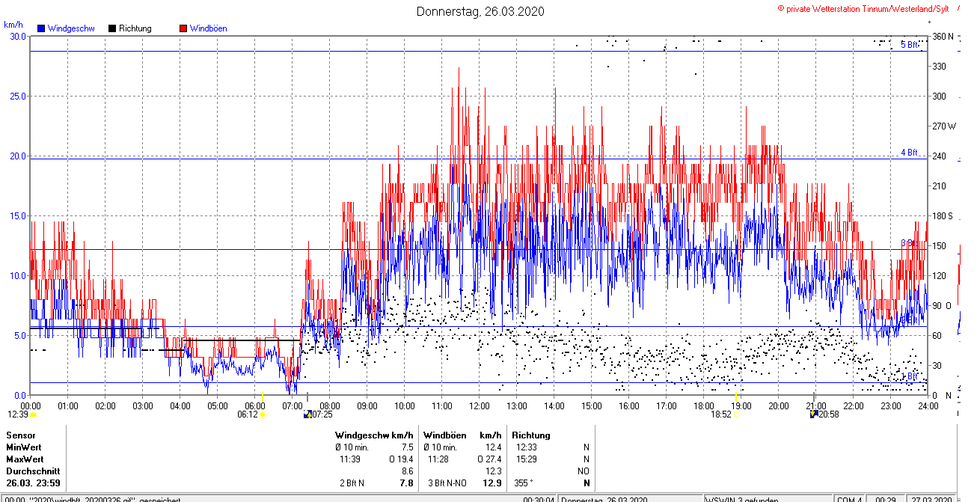Click the yellow marker beside 18:52
The width and height of the screenshot is (980, 502).
pos(737,414)
